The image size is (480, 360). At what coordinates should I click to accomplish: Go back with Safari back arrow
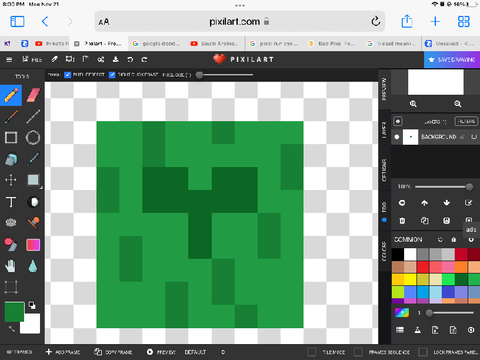[x=45, y=22]
